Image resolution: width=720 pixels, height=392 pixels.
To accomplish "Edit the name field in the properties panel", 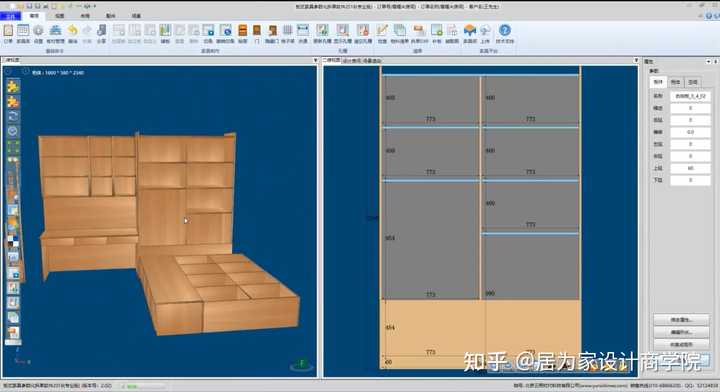I will 690,96.
